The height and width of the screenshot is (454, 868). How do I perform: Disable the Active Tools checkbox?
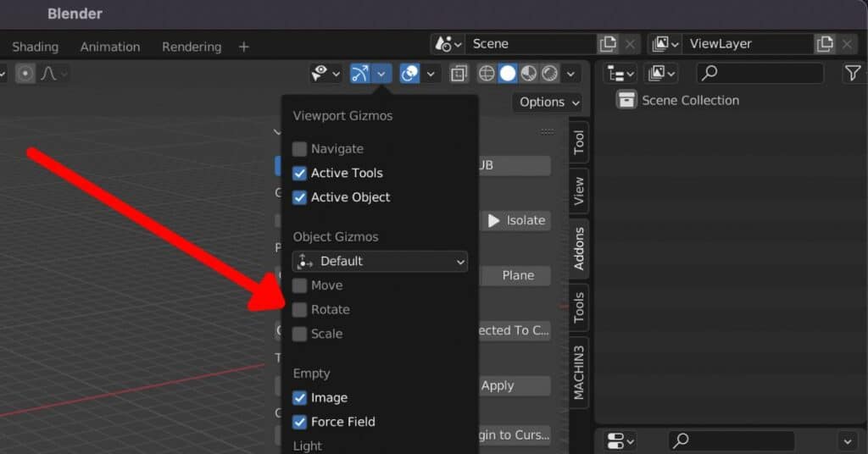tap(299, 173)
